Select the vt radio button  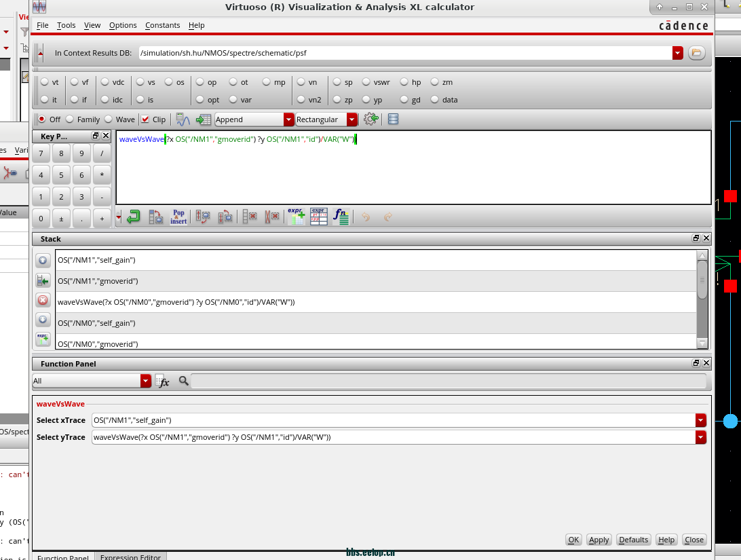[x=44, y=82]
